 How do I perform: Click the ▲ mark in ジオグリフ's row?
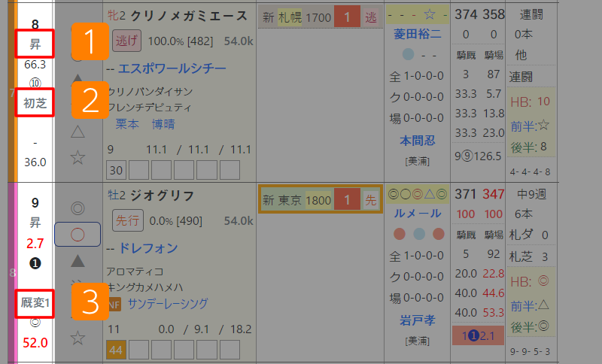click(x=77, y=260)
